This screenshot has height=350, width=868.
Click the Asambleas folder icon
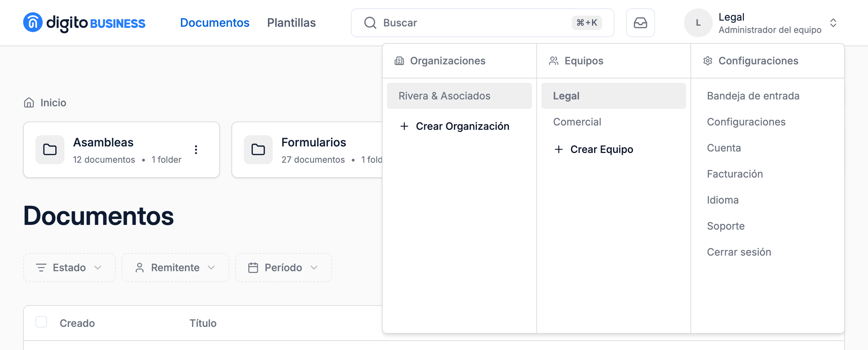pyautogui.click(x=50, y=149)
